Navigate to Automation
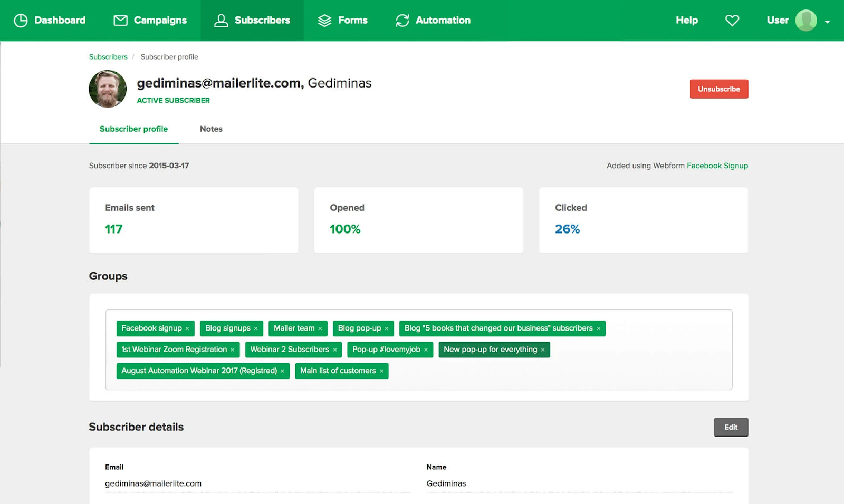 [433, 21]
